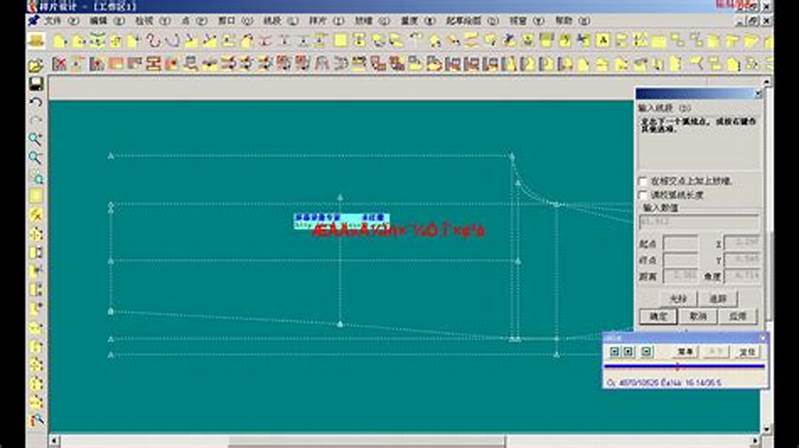Click the 定位 button in the playback window
800x448 pixels.
tap(747, 352)
